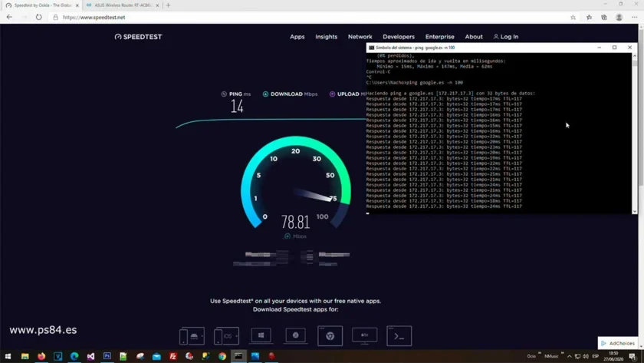Click the 78.81 speed reading
This screenshot has height=363, width=644.
coord(295,223)
